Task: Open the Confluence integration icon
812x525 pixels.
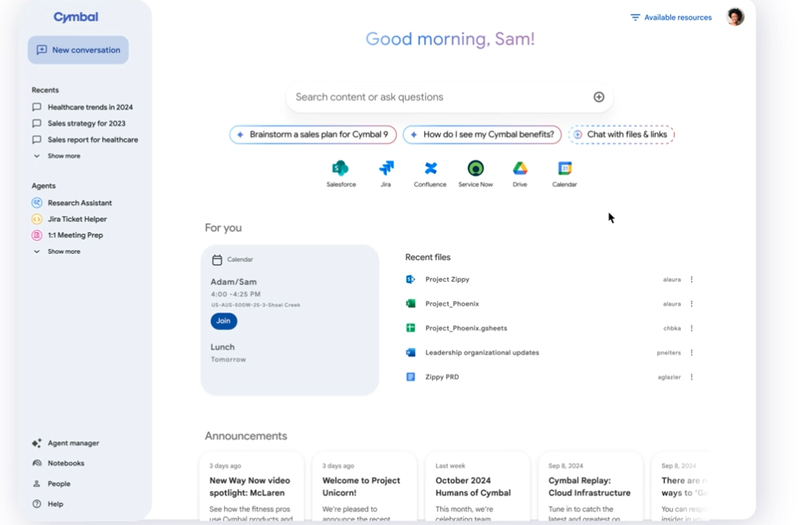Action: coord(430,169)
